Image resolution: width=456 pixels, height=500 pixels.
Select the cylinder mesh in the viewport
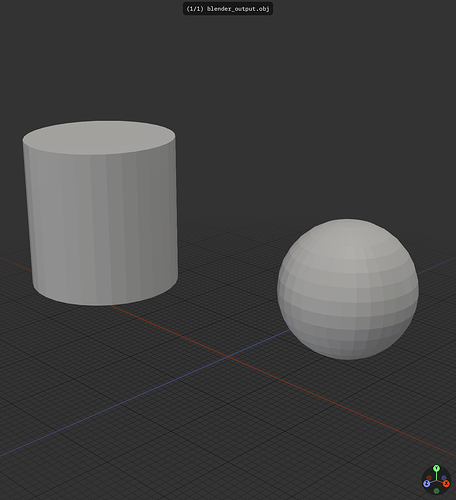point(100,213)
